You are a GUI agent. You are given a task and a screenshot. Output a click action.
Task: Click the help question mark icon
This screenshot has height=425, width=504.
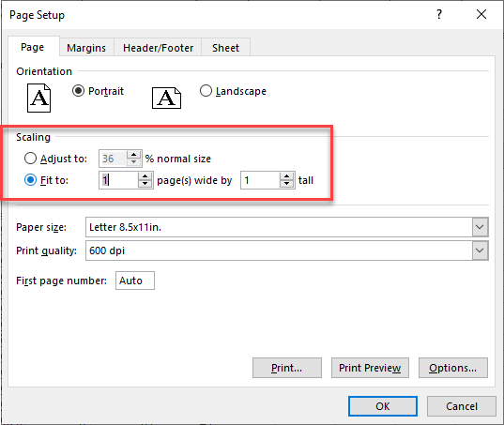pyautogui.click(x=439, y=14)
